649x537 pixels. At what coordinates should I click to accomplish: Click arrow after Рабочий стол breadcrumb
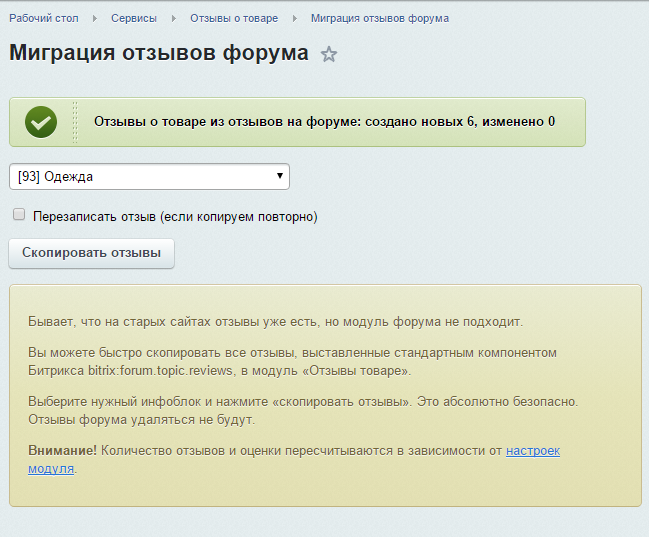pos(95,18)
